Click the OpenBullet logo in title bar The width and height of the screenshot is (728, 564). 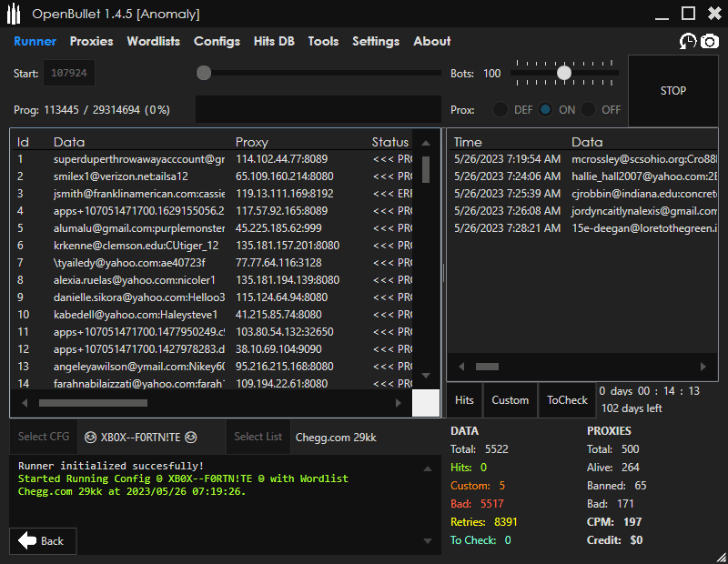coord(15,14)
